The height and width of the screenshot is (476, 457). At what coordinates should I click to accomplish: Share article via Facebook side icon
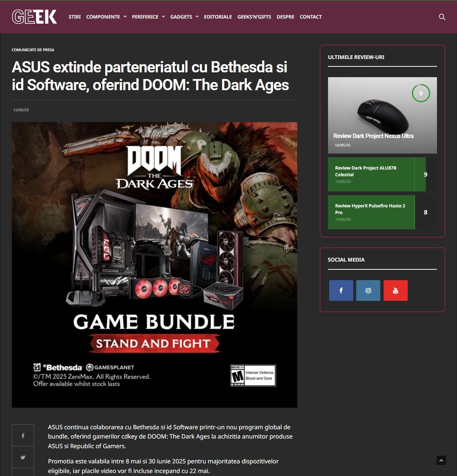(x=23, y=436)
